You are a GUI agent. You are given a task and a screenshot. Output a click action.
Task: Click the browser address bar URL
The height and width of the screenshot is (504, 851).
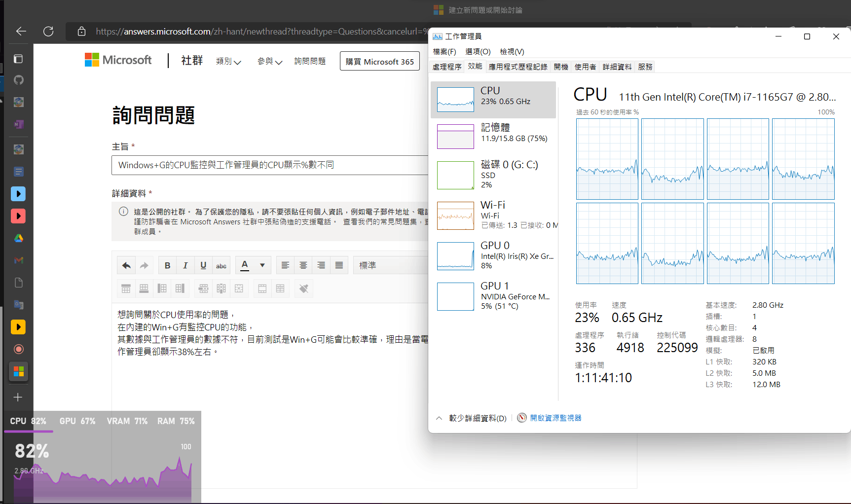point(261,32)
